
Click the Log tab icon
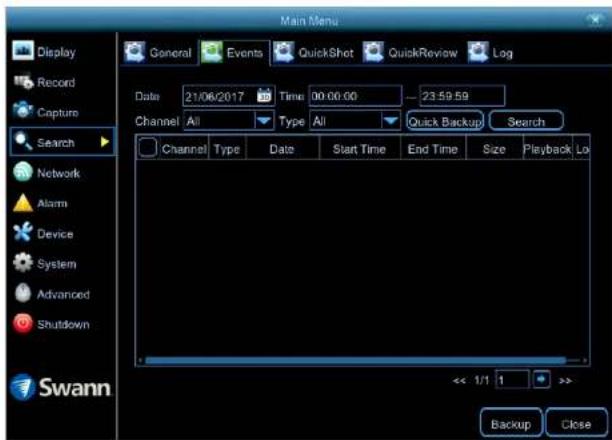coord(478,52)
